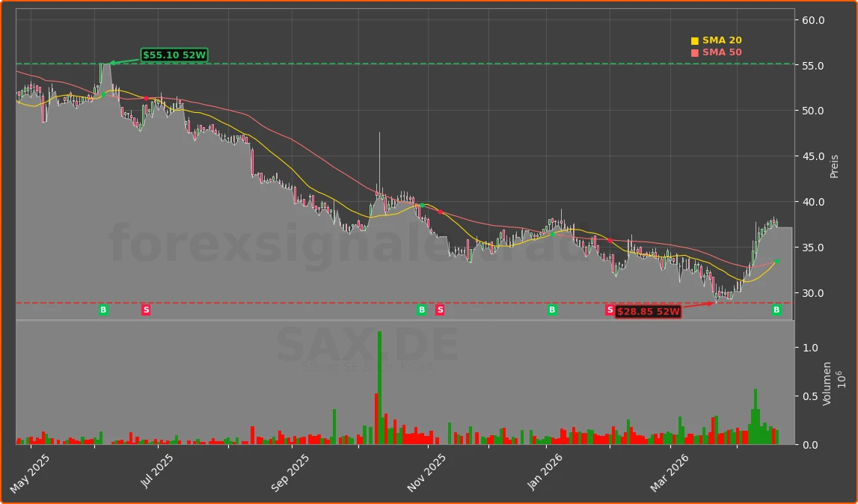Click the Volumen axis title
The height and width of the screenshot is (504, 858).
point(827,383)
